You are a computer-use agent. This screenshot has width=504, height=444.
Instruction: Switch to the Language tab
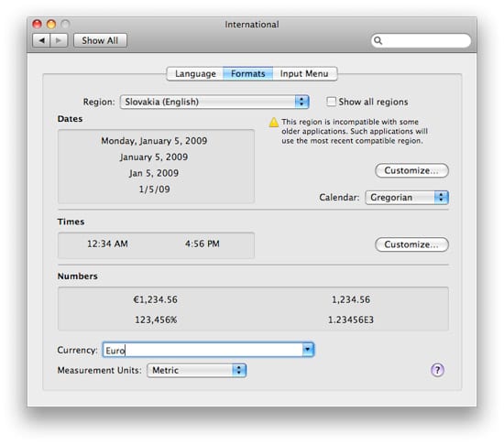coord(195,73)
